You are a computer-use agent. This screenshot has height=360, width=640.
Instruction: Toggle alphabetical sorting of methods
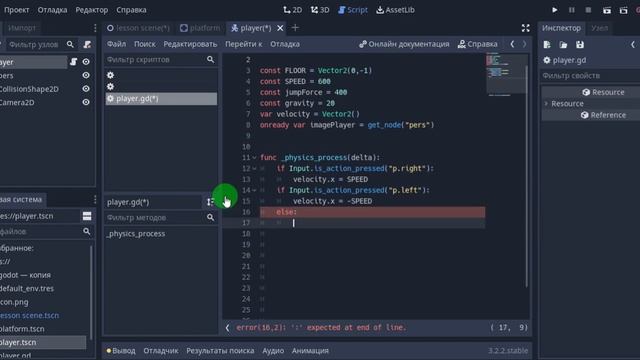pos(210,202)
